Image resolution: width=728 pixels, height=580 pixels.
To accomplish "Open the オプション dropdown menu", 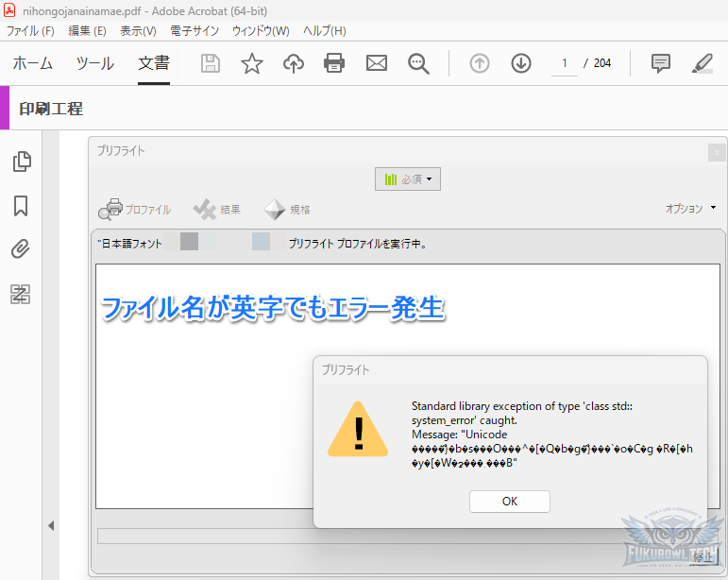I will click(x=690, y=209).
